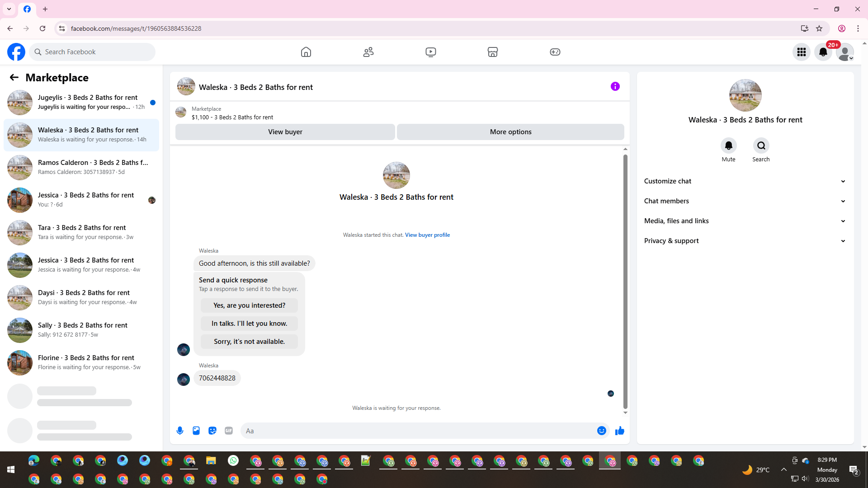Click the chat vertical scrollbar
This screenshot has width=868, height=488.
click(x=625, y=280)
